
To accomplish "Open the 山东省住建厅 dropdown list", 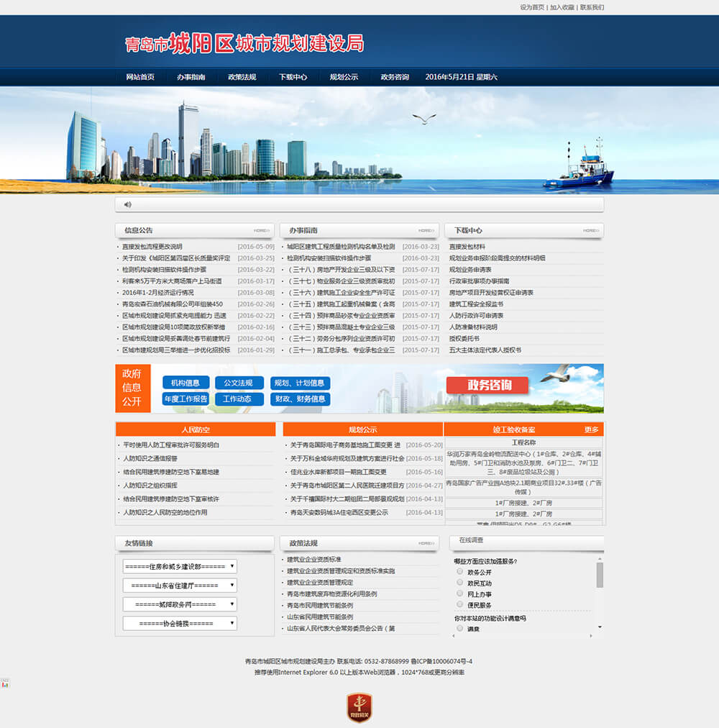I will (x=180, y=586).
